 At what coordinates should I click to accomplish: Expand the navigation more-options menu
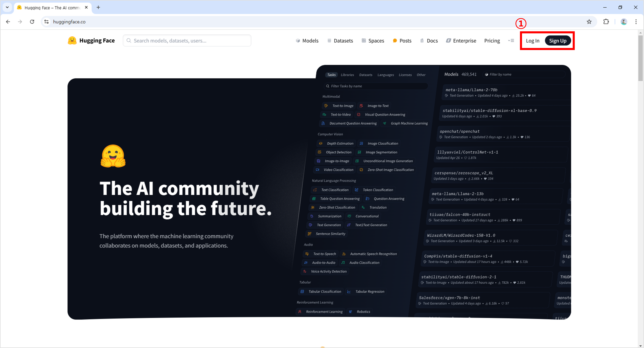pyautogui.click(x=511, y=41)
